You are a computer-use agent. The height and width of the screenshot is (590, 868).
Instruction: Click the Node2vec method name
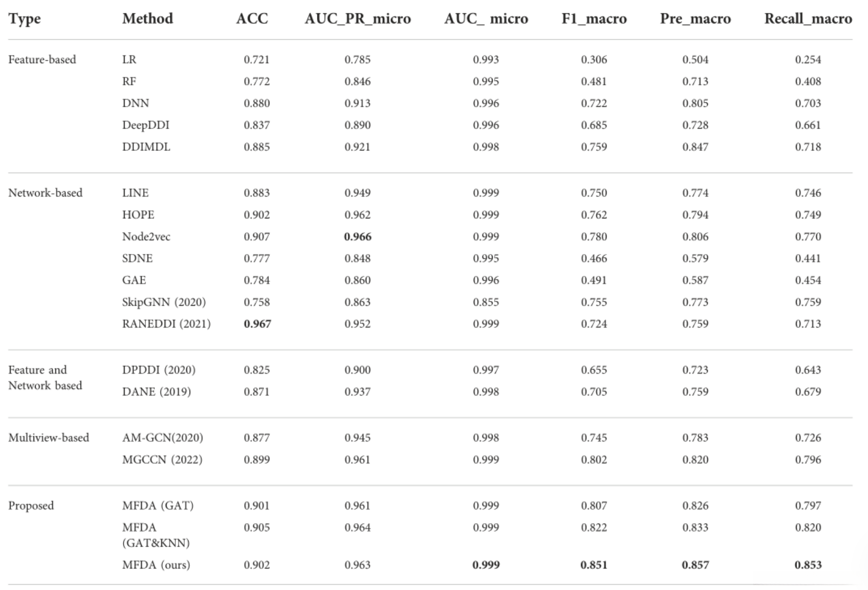(146, 236)
